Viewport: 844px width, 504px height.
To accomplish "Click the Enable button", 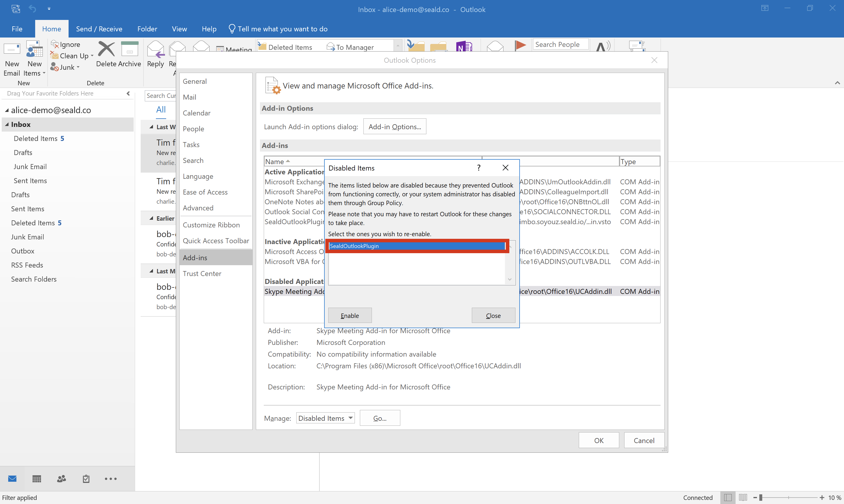I will click(350, 316).
